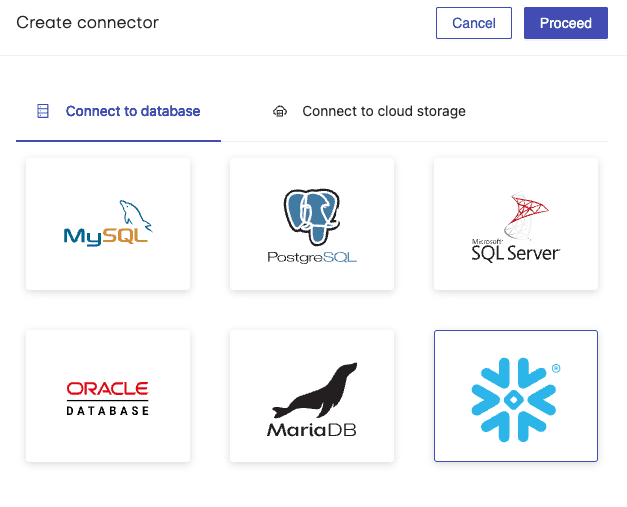Click the Create connector heading
The height and width of the screenshot is (507, 627).
(x=88, y=22)
